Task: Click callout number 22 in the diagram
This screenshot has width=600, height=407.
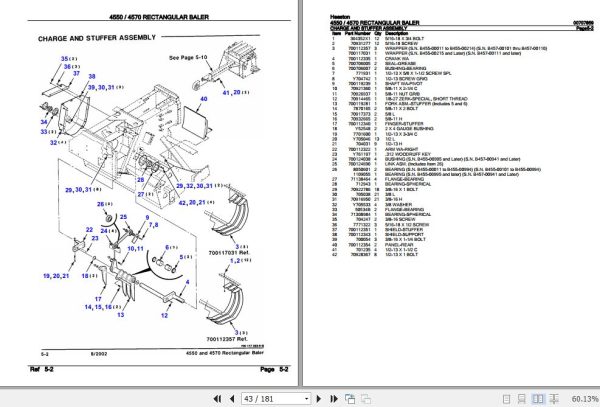Action: tap(89, 230)
